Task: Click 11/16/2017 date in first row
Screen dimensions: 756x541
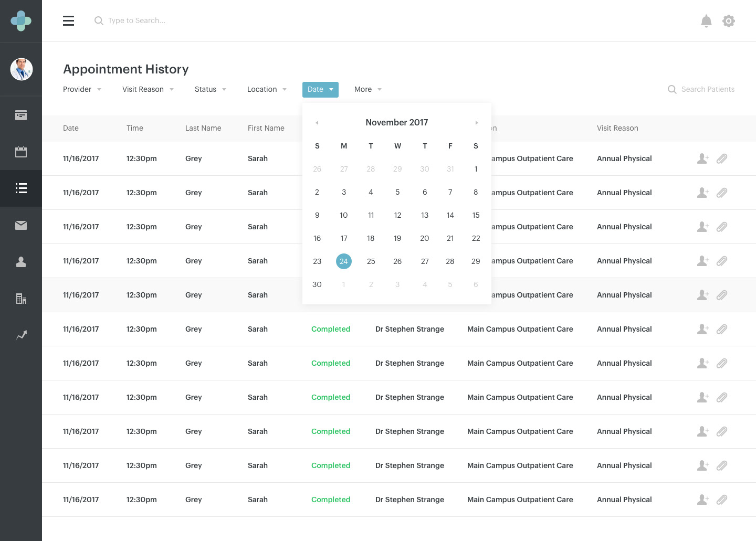Action: 81,158
